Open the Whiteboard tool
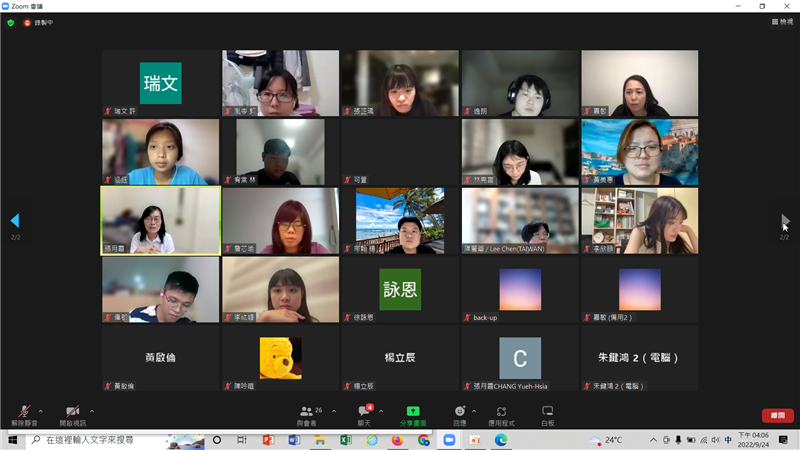Screen dimensions: 800x450 click(548, 412)
